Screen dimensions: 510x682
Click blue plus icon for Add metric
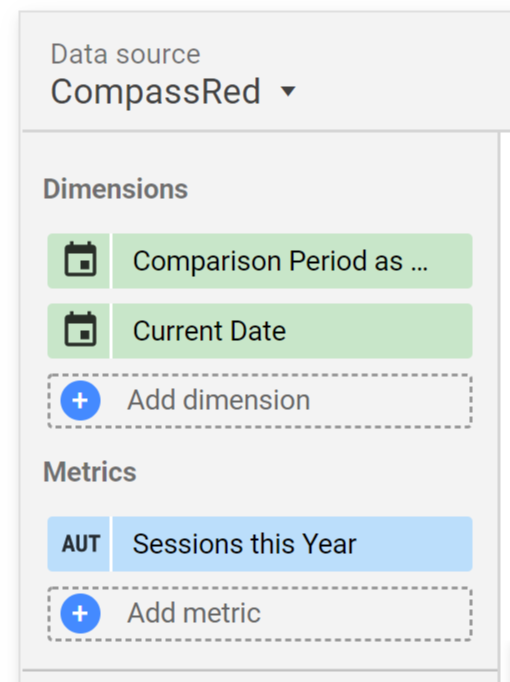pos(80,613)
